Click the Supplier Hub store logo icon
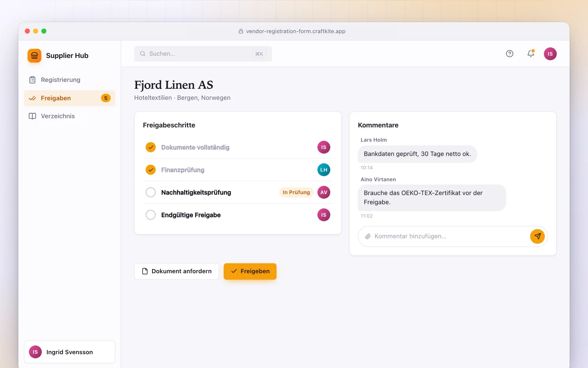Image resolution: width=588 pixels, height=368 pixels. coord(34,56)
